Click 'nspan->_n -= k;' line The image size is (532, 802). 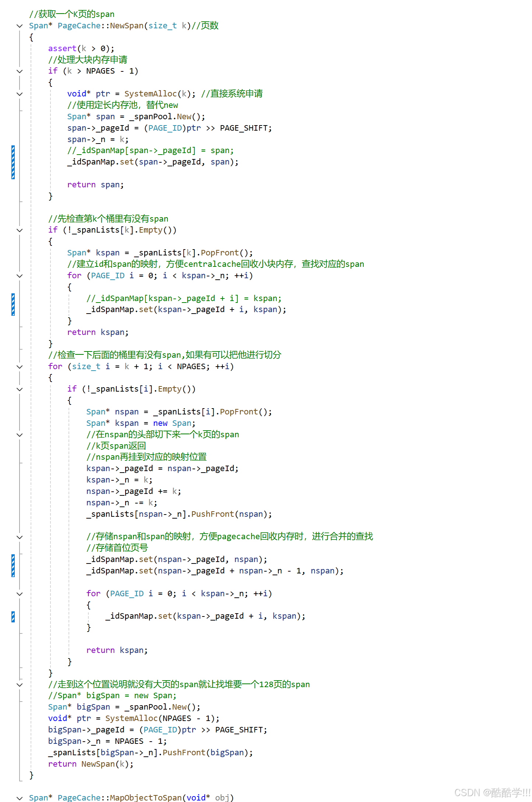click(122, 503)
